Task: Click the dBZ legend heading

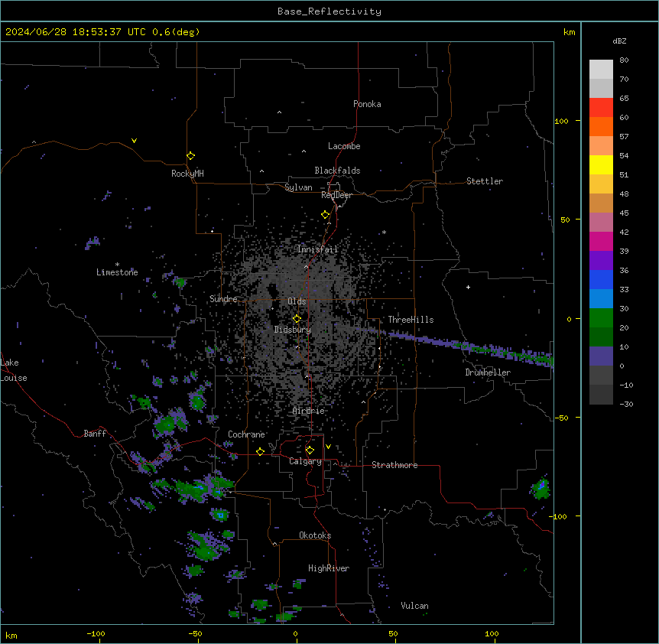Action: pyautogui.click(x=619, y=41)
